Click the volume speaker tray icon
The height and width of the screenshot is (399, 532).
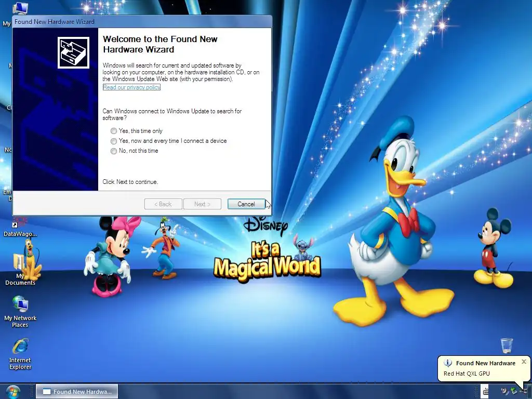pyautogui.click(x=505, y=392)
